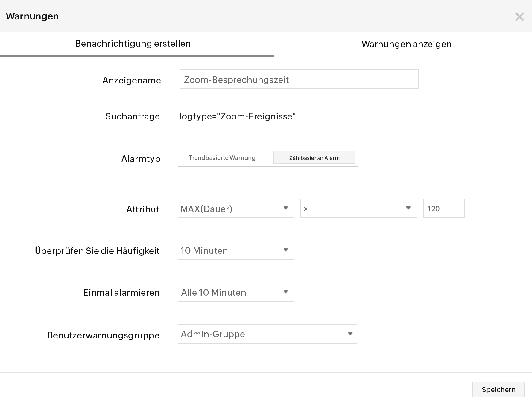Click the MAX(Dauer) dropdown arrow
This screenshot has height=404, width=532.
pos(286,208)
